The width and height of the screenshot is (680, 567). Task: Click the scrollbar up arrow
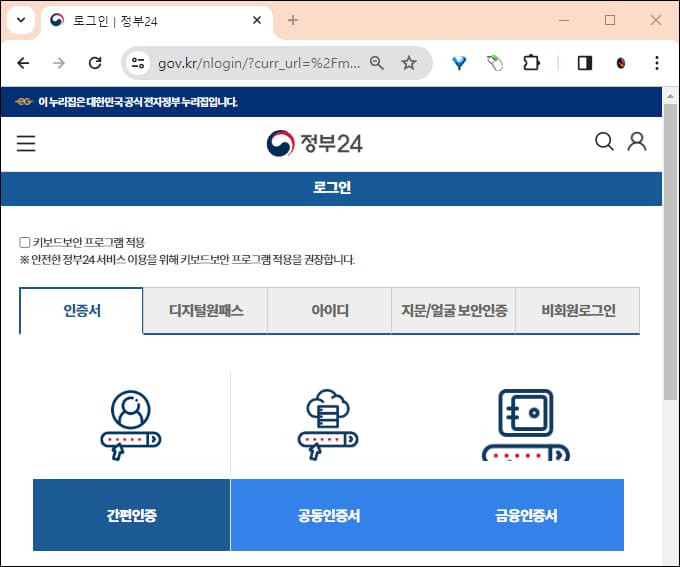[670, 96]
